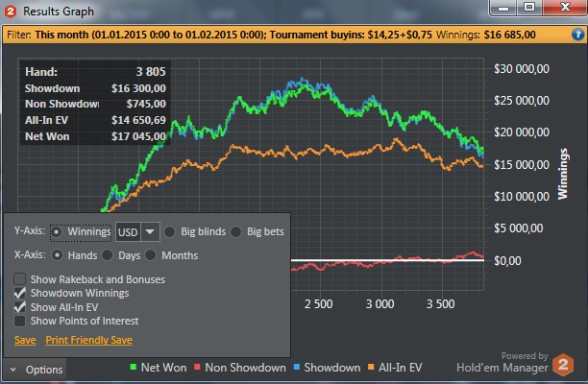This screenshot has width=588, height=384.
Task: Click the Non Showdown legend red square
Action: 197,367
